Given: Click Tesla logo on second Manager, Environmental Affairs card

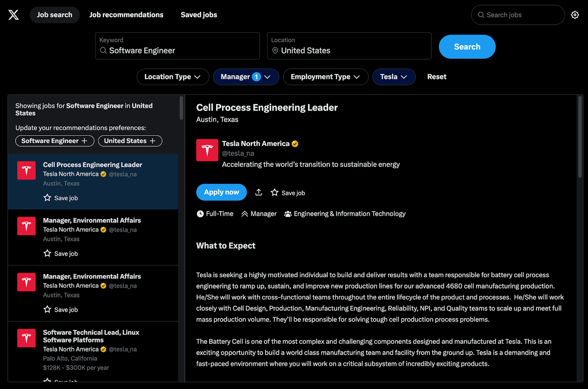Looking at the screenshot, I should [x=26, y=282].
